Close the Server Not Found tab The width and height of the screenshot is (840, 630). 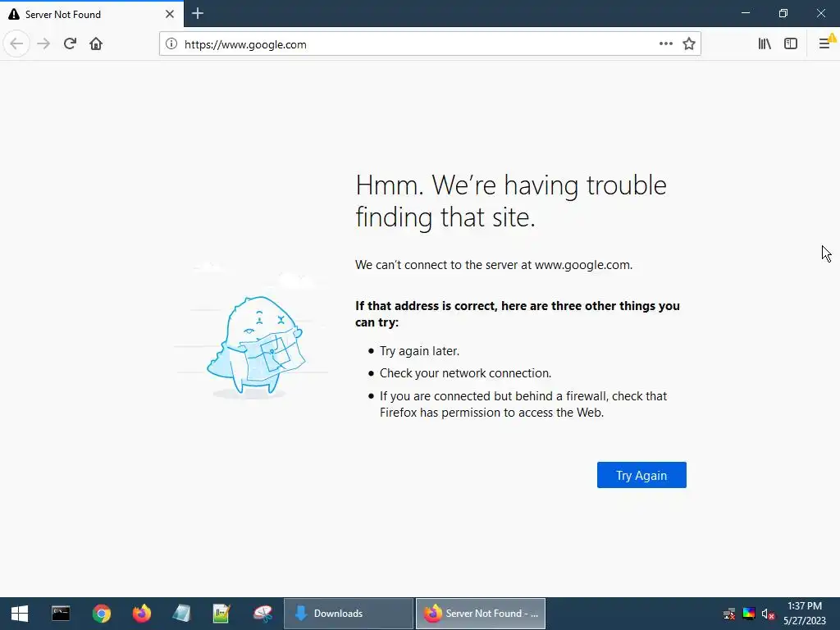(x=170, y=14)
